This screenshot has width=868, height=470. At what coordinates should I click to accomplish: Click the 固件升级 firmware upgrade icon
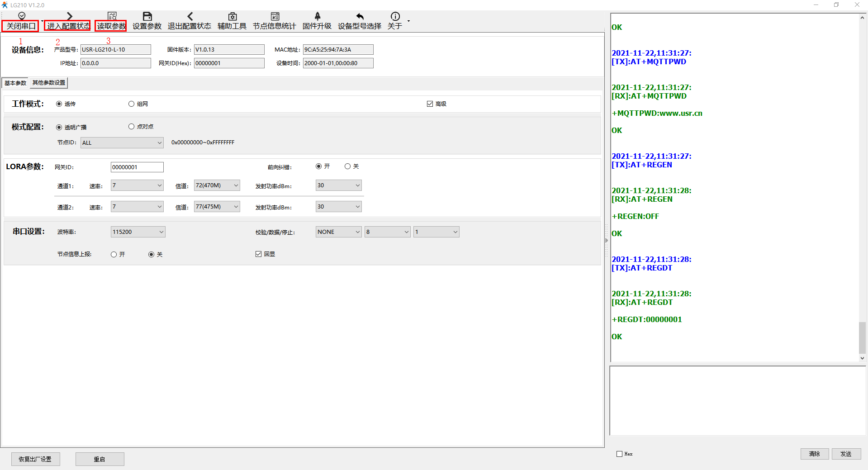click(317, 16)
